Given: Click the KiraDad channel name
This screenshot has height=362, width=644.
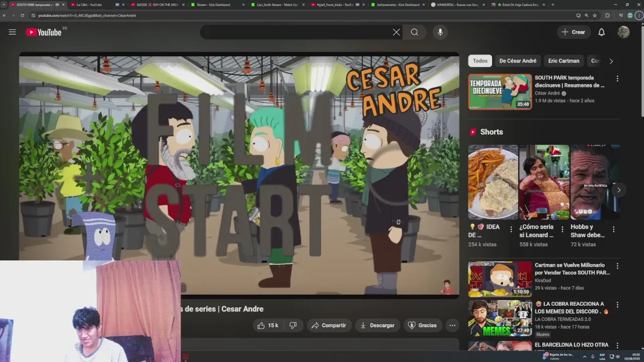Looking at the screenshot, I should pos(543,281).
